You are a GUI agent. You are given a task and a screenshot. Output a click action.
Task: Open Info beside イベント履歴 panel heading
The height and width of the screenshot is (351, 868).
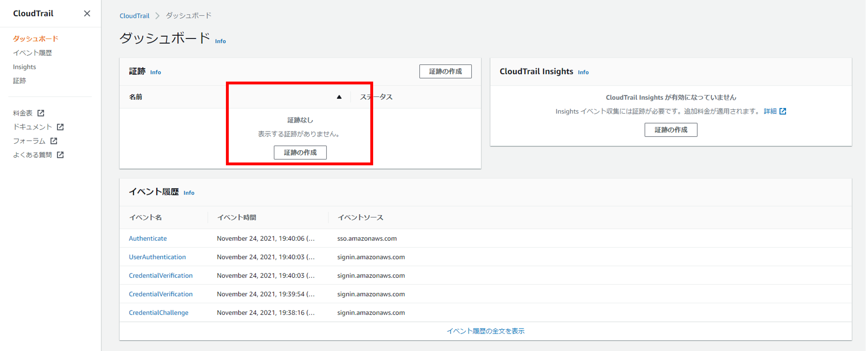(x=189, y=193)
